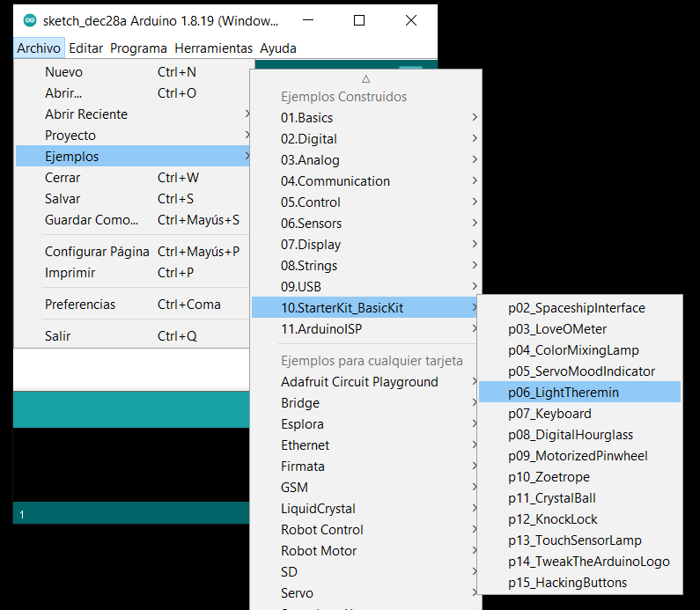Open the Ayuda menu

coord(278,48)
